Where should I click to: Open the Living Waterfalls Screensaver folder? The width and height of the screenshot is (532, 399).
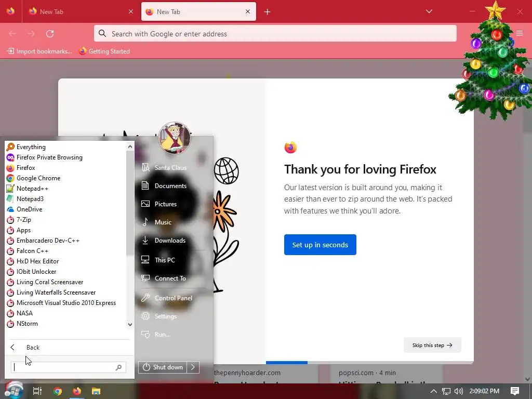(x=66, y=292)
